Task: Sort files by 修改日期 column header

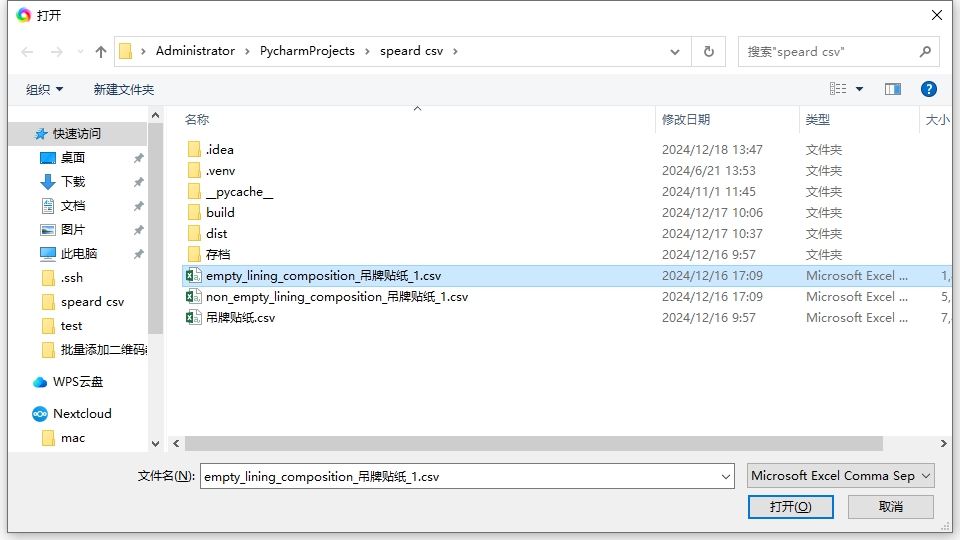Action: 686,119
